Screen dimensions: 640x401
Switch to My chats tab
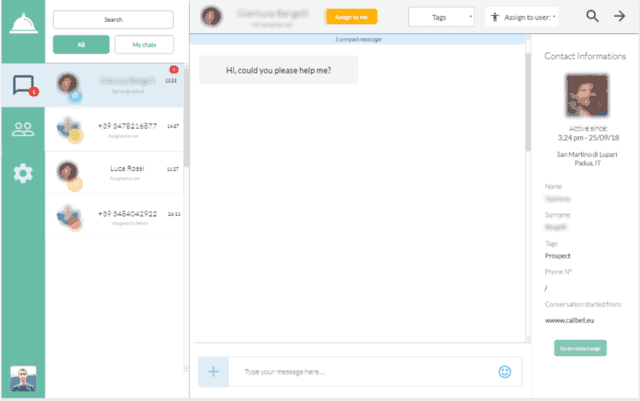pos(144,45)
